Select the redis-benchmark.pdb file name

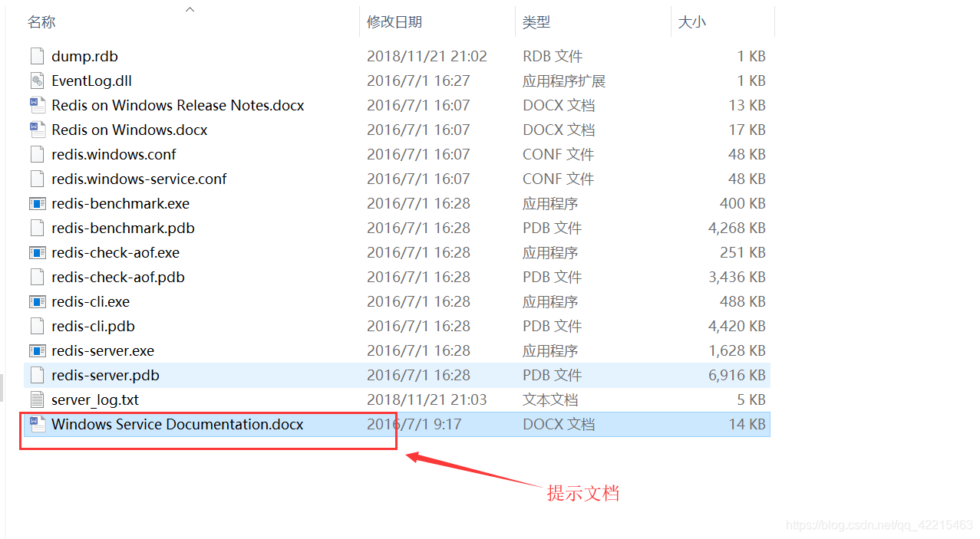pyautogui.click(x=123, y=228)
